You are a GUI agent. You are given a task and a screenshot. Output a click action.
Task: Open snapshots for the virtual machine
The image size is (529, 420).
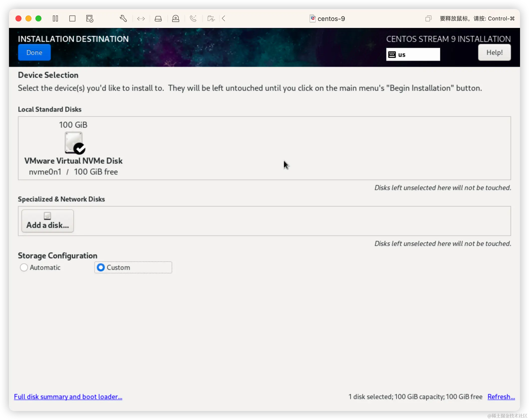point(89,18)
